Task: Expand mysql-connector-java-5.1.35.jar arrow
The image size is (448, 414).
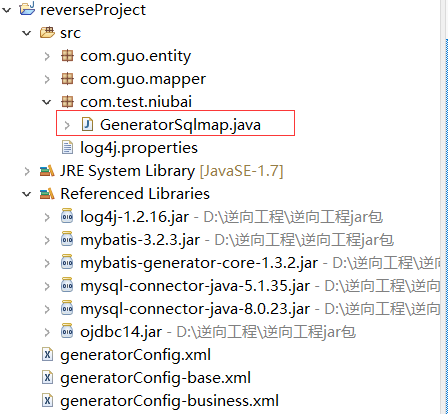Action: click(x=47, y=286)
